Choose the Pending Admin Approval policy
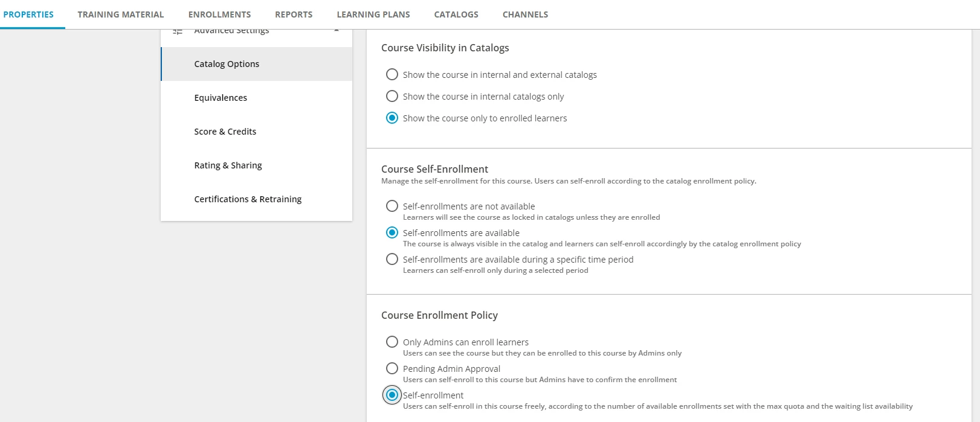Image resolution: width=980 pixels, height=422 pixels. pyautogui.click(x=392, y=368)
